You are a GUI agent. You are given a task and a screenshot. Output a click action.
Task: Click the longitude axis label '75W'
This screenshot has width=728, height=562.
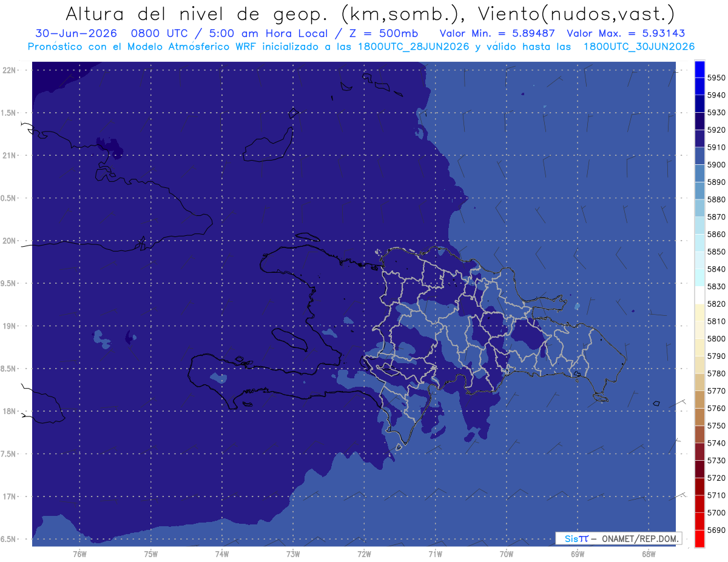point(150,553)
